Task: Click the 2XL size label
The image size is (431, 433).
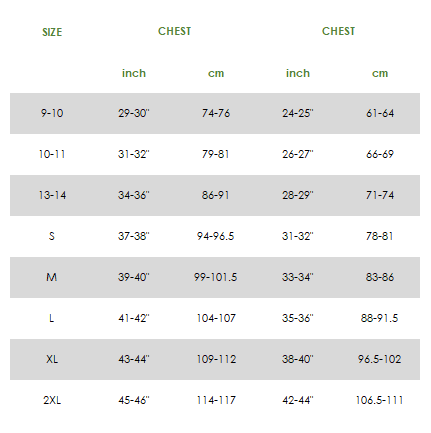Action: [52, 400]
